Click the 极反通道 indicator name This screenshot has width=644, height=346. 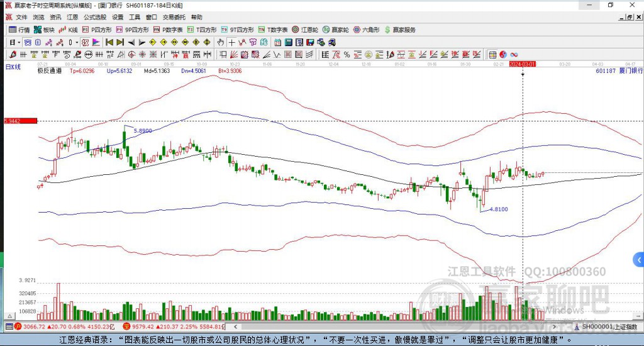[x=49, y=70]
